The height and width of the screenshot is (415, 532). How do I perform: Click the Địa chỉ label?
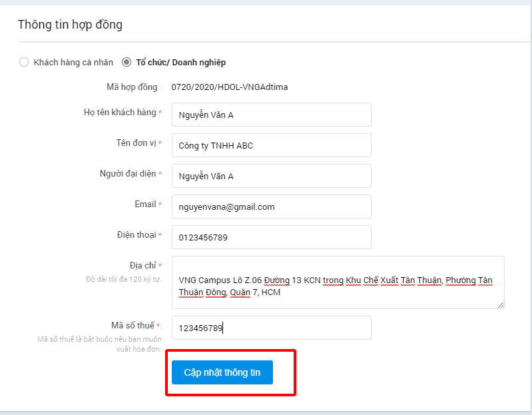(x=143, y=265)
